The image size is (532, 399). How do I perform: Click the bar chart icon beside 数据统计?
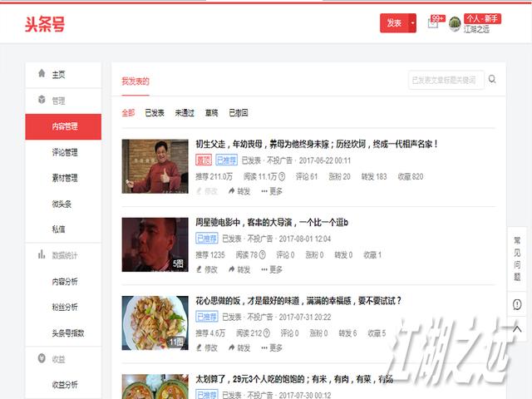tap(42, 254)
